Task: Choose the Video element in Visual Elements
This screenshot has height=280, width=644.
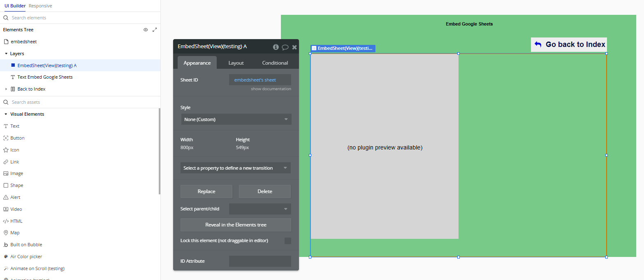Action: [x=16, y=209]
